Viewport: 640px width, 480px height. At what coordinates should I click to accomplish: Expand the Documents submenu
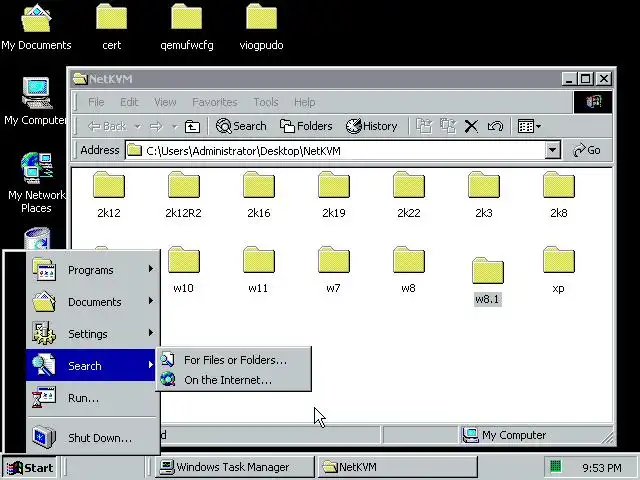tap(91, 302)
